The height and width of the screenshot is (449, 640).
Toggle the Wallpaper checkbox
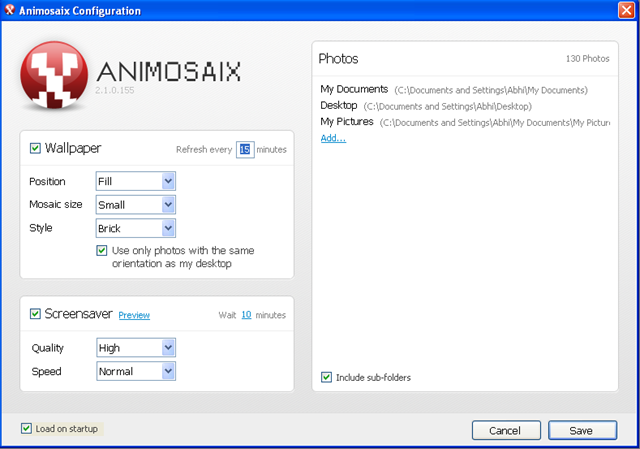(x=35, y=148)
